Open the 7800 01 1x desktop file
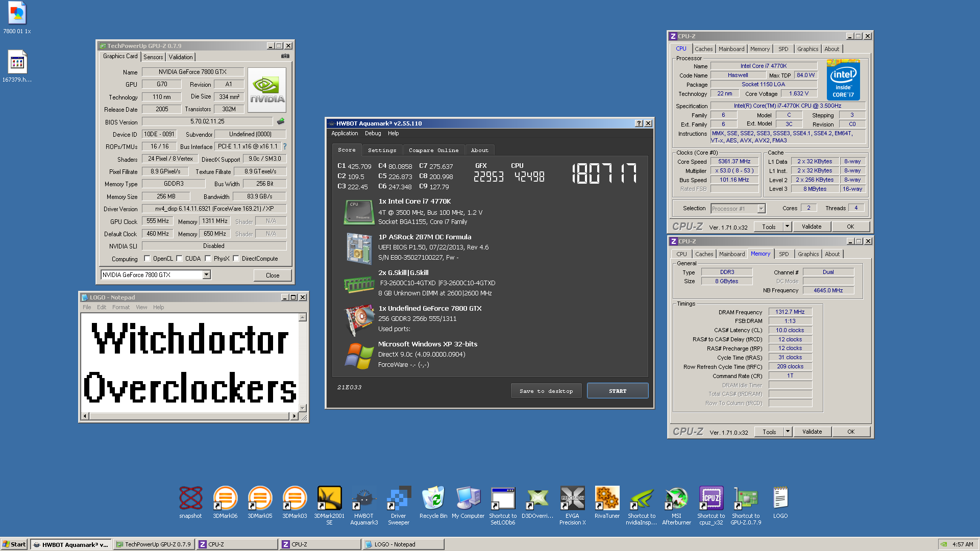 coord(17,18)
